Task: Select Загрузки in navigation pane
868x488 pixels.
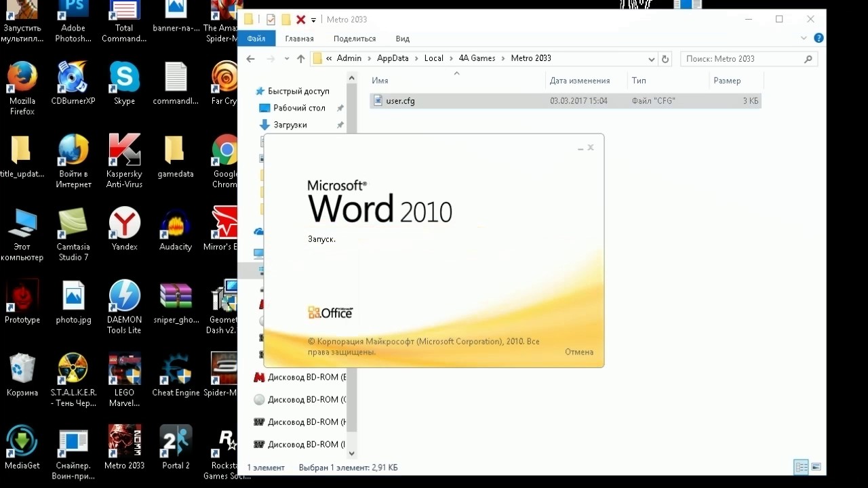Action: click(x=290, y=125)
